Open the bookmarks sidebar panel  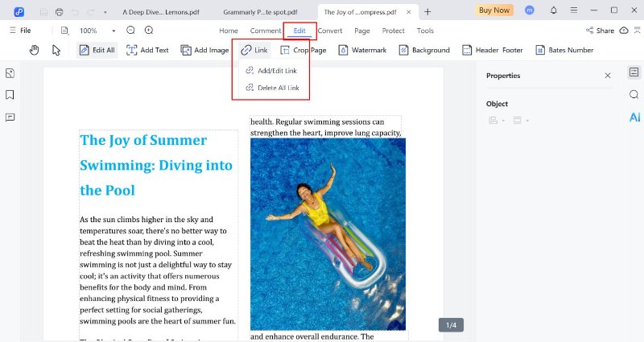[x=10, y=95]
